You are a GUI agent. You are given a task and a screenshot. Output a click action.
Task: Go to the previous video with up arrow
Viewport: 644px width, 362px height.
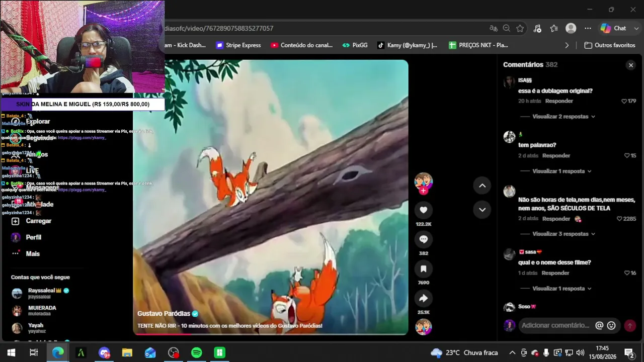(482, 186)
